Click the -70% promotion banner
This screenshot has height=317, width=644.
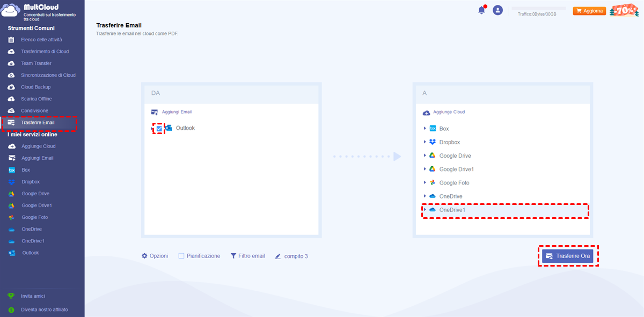pos(625,10)
